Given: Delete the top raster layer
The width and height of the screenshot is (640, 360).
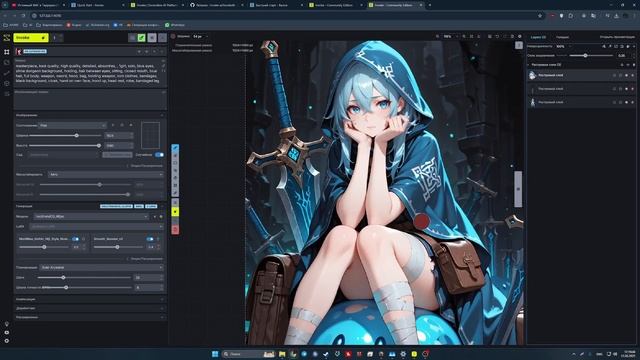Looking at the screenshot, I should (633, 75).
